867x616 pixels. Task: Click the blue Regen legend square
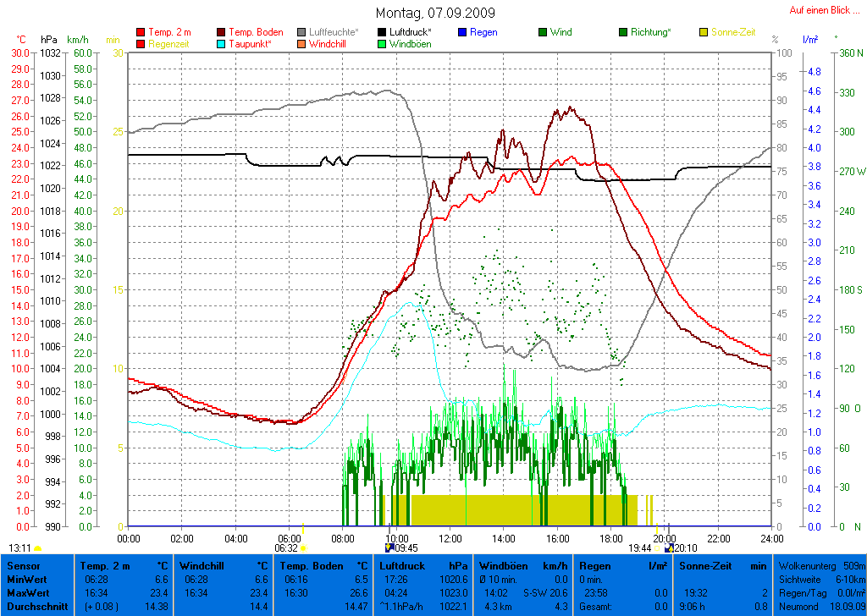[462, 32]
